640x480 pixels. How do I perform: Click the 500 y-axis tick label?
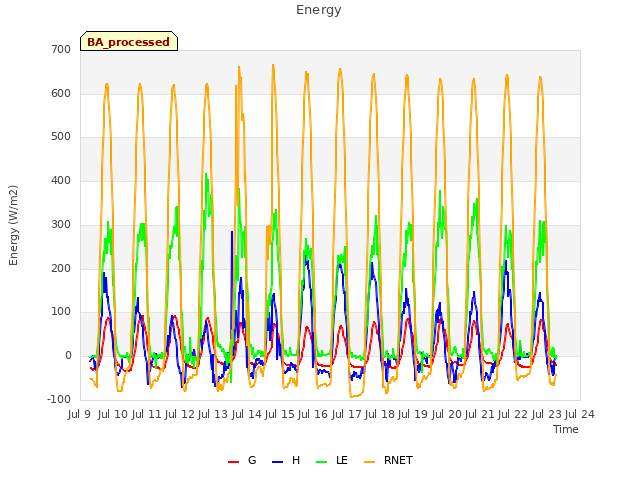click(61, 137)
